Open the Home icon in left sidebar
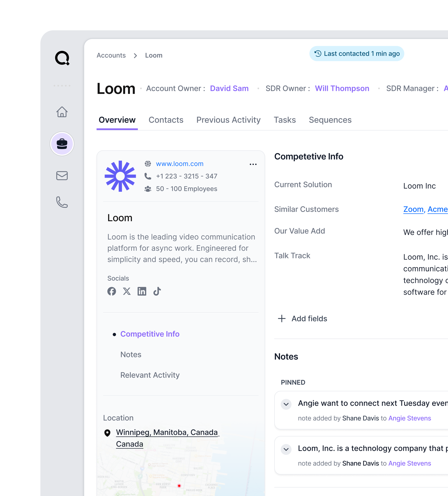This screenshot has height=496, width=448. pos(62,112)
